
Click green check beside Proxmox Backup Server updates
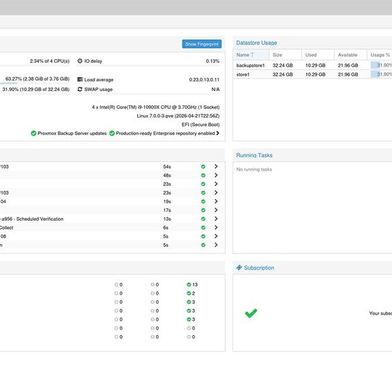tap(33, 133)
